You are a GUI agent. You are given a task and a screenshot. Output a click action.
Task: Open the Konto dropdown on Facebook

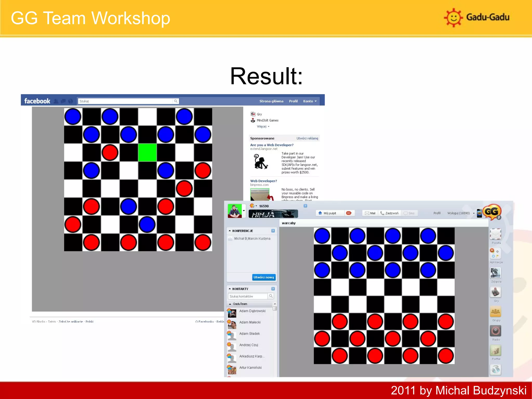point(310,101)
